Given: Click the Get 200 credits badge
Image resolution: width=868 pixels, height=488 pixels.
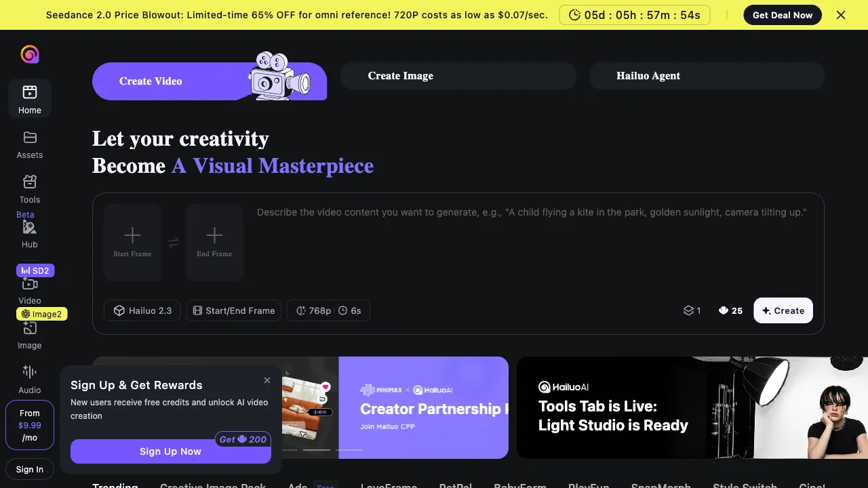Looking at the screenshot, I should pyautogui.click(x=243, y=439).
